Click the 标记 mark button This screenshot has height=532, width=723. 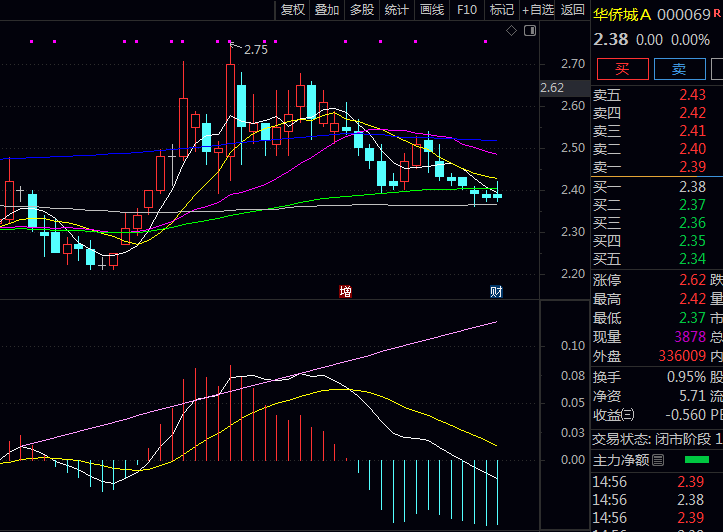pyautogui.click(x=501, y=10)
